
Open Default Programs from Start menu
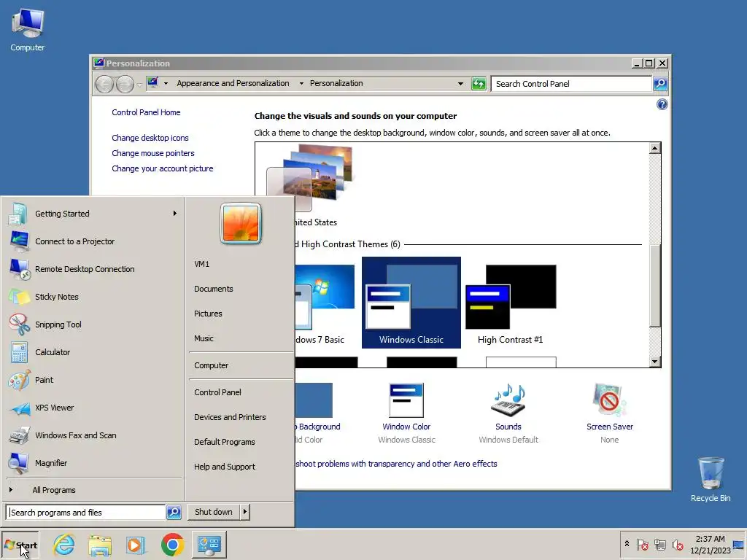tap(225, 442)
